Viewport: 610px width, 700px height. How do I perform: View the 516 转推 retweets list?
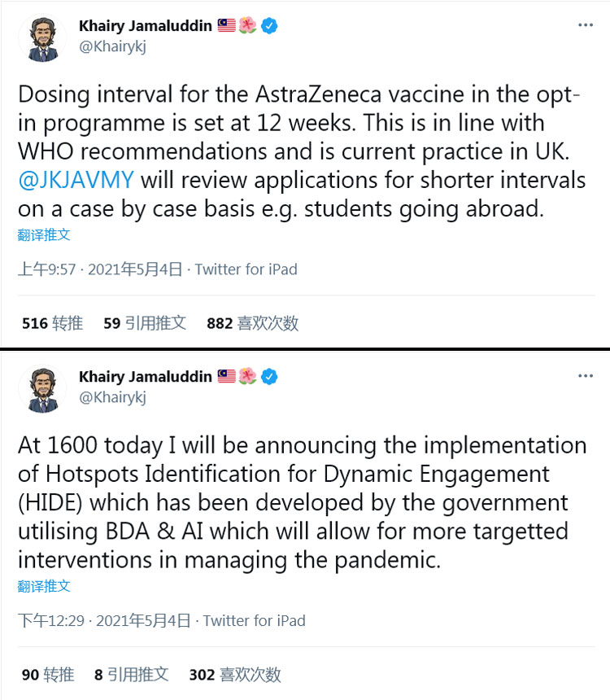pyautogui.click(x=52, y=323)
